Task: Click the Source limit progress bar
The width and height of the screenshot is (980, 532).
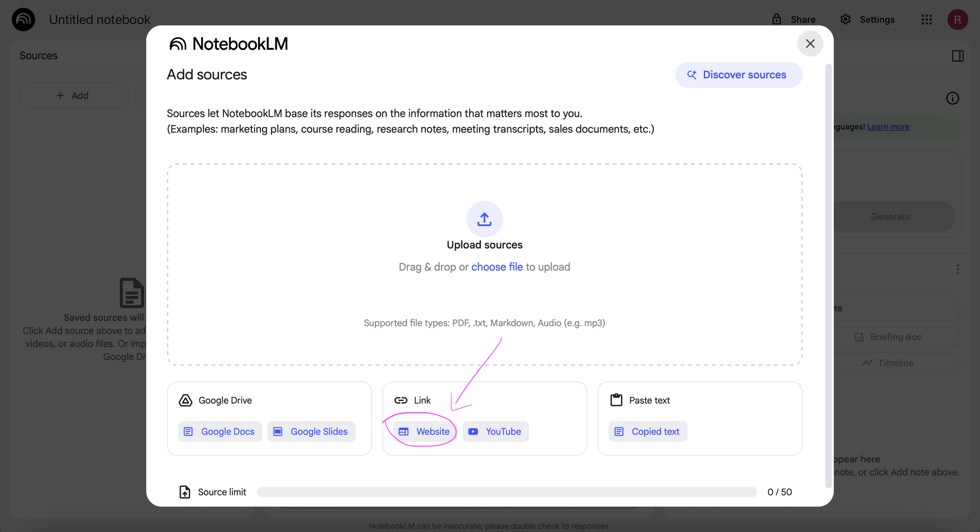Action: (x=506, y=492)
